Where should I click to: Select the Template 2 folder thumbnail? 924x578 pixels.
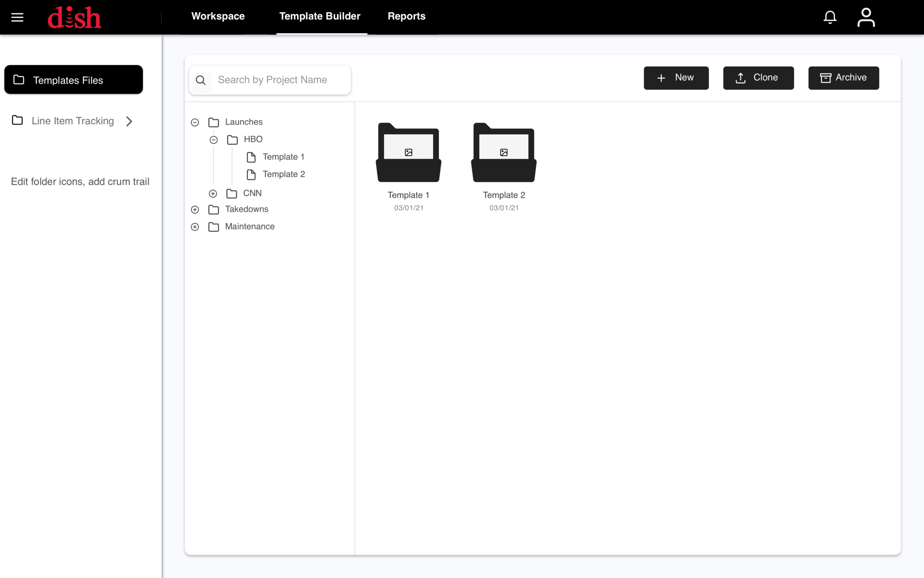coord(503,153)
